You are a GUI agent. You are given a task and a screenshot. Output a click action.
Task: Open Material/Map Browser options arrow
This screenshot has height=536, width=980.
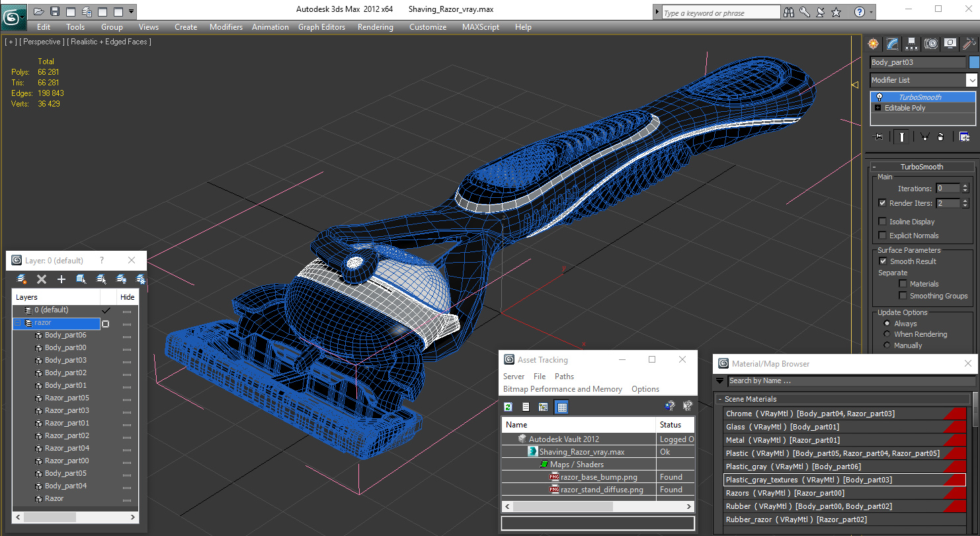click(x=719, y=380)
